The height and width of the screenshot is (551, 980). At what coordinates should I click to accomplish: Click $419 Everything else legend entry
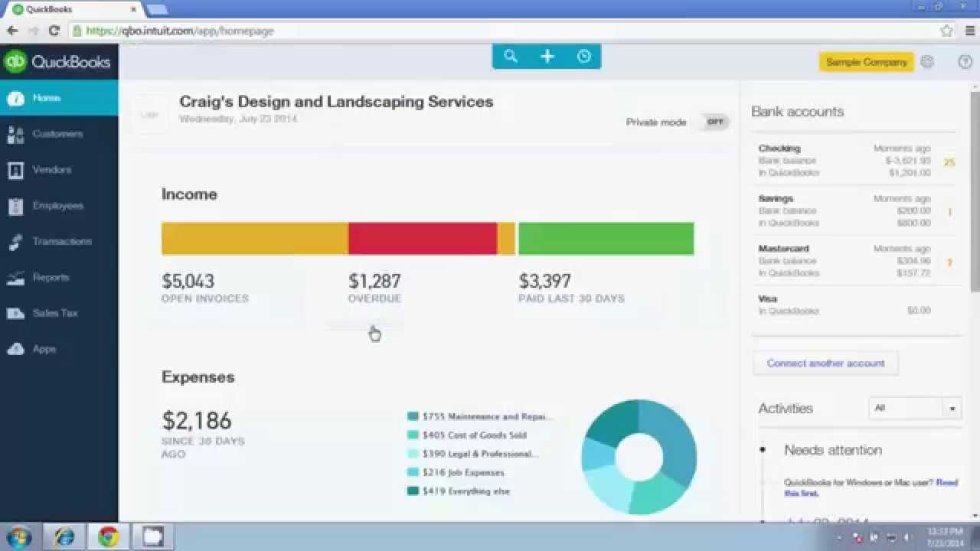point(459,491)
